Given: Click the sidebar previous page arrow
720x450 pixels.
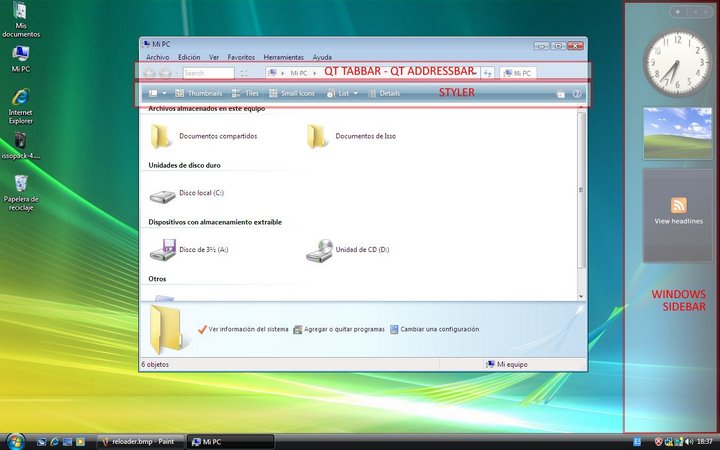Looking at the screenshot, I should [696, 12].
